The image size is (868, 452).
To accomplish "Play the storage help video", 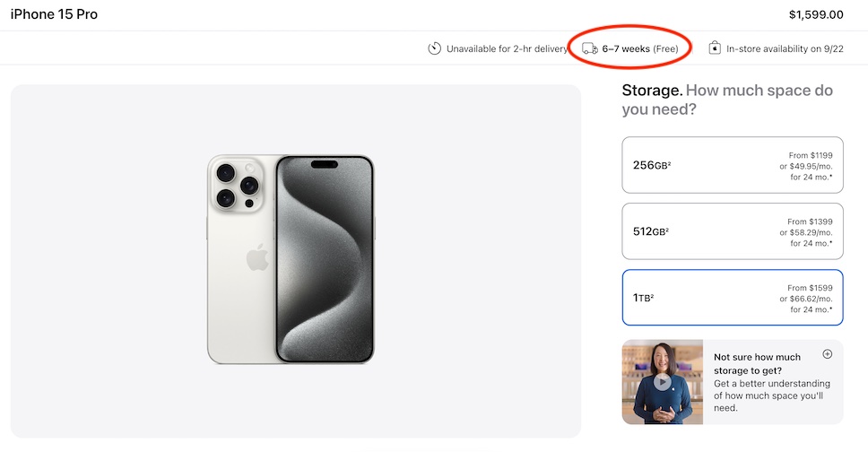I will point(662,382).
